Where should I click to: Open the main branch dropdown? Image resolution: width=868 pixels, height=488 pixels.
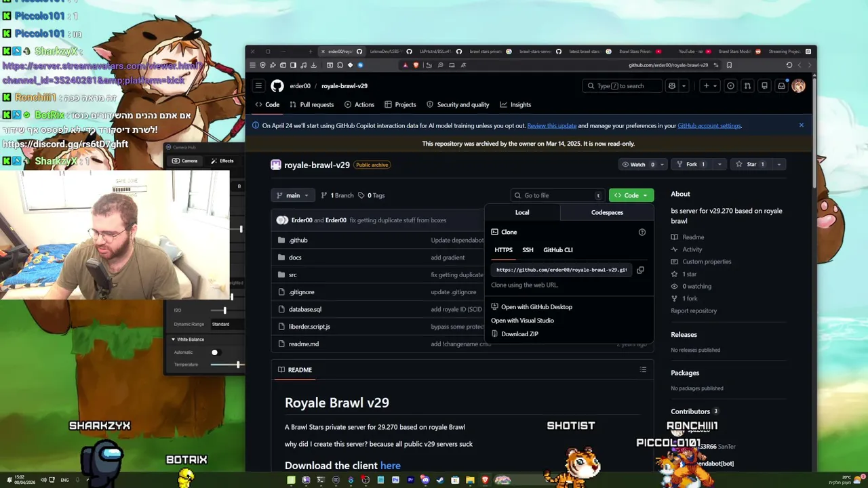coord(293,195)
